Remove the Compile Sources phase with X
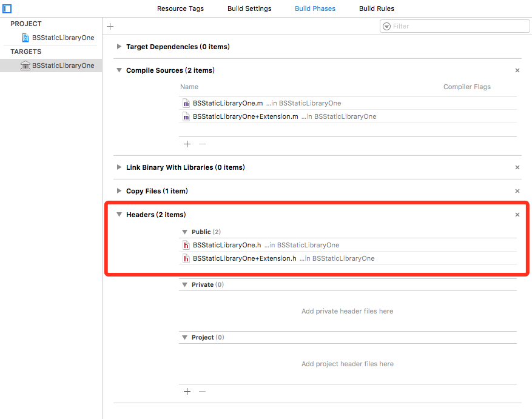This screenshot has width=532, height=419. tap(517, 70)
